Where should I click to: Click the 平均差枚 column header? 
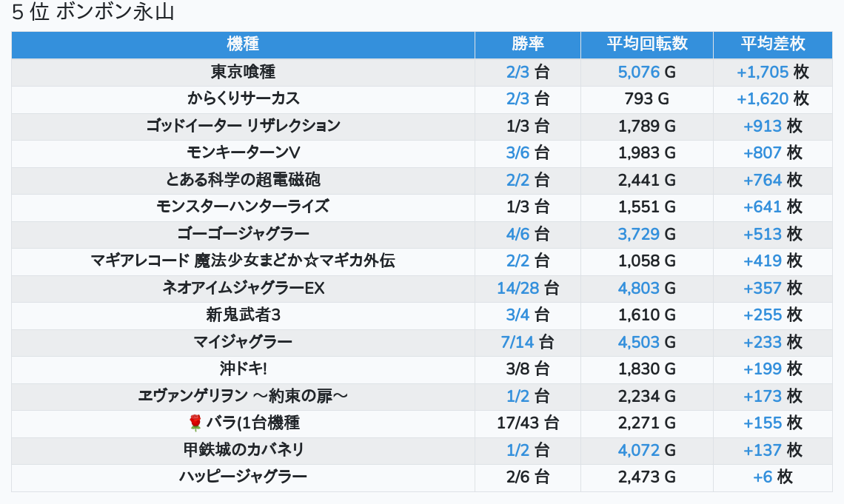point(772,44)
